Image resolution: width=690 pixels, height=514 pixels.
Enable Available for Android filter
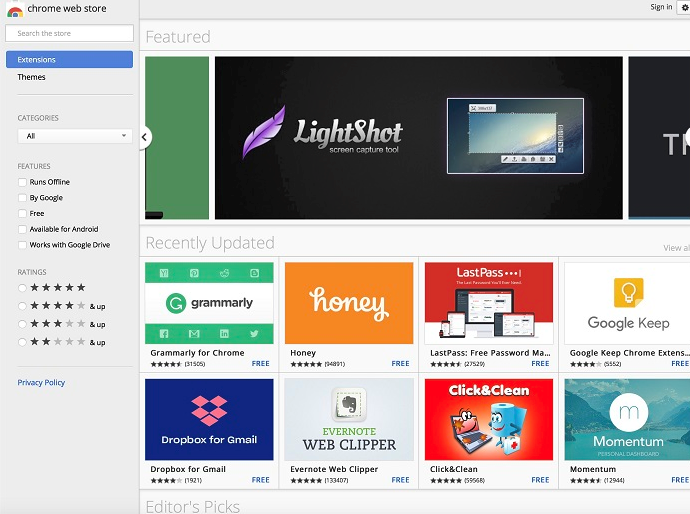pos(22,229)
